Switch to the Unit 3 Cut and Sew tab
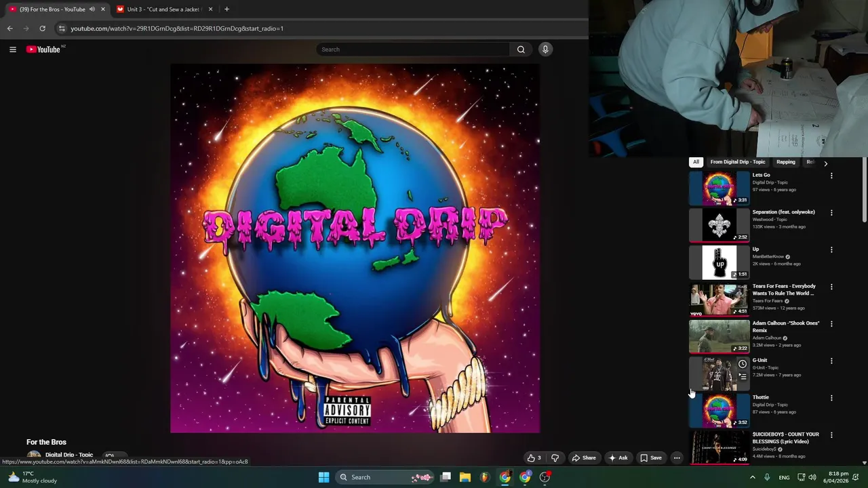Image resolution: width=868 pixels, height=488 pixels. tap(165, 9)
